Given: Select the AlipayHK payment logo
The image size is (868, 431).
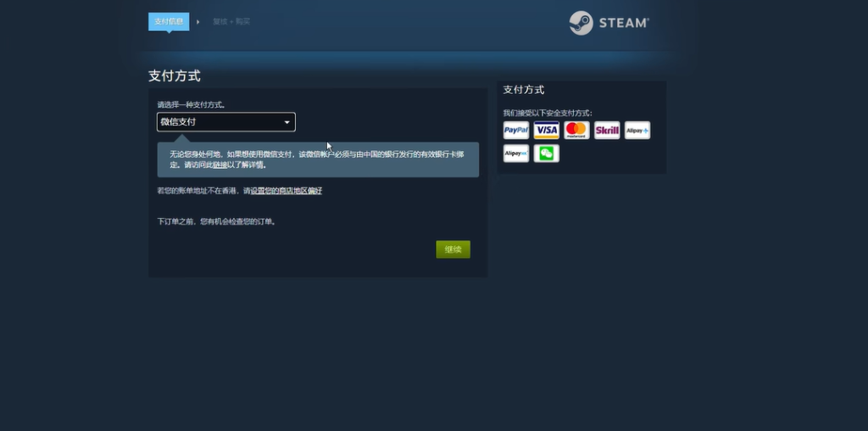Looking at the screenshot, I should (515, 154).
